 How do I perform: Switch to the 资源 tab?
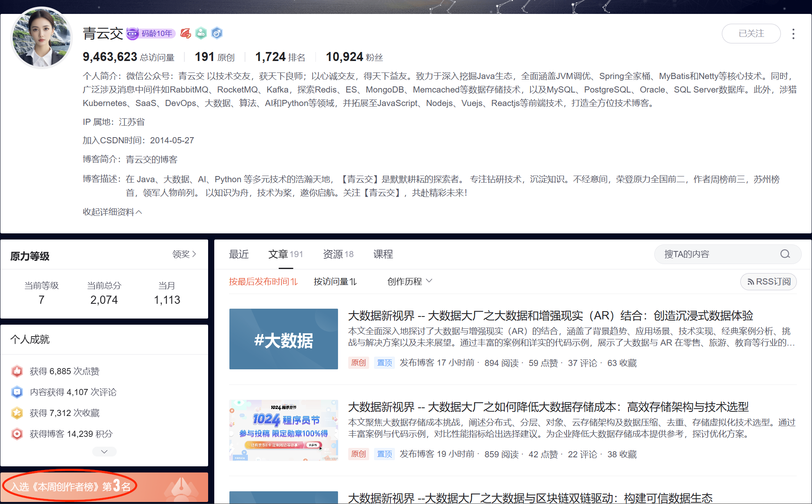338,254
